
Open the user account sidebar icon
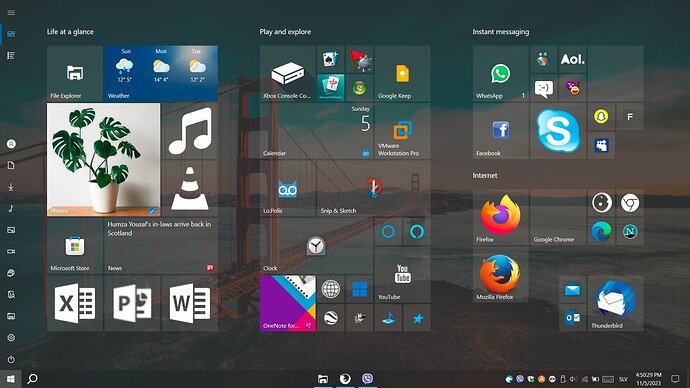[11, 144]
